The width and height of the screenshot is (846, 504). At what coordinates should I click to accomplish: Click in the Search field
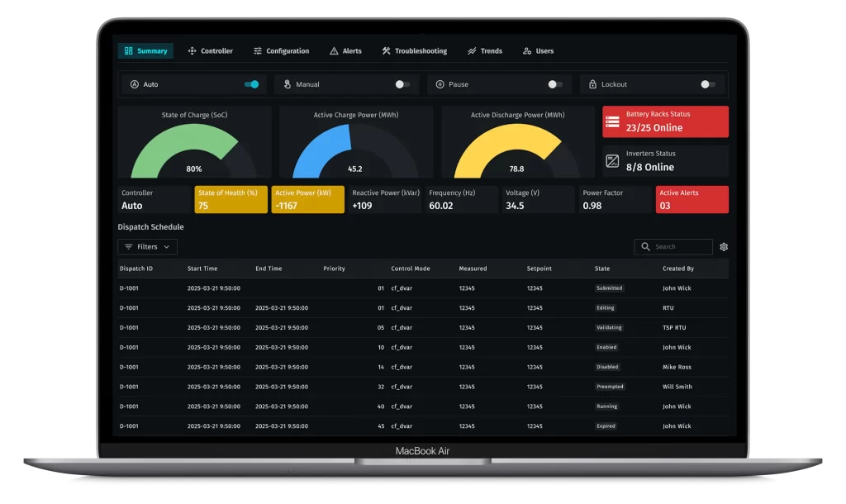(x=673, y=246)
